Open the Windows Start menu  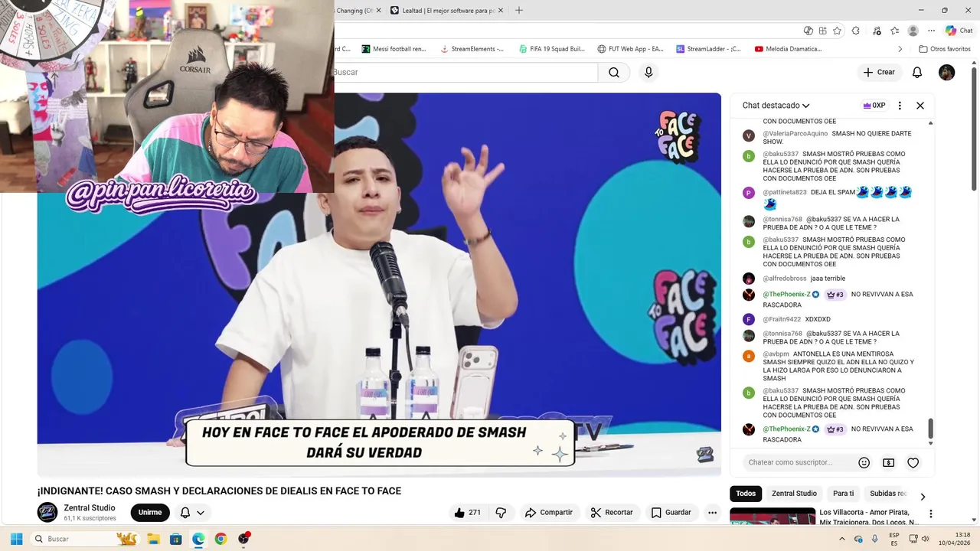(16, 539)
